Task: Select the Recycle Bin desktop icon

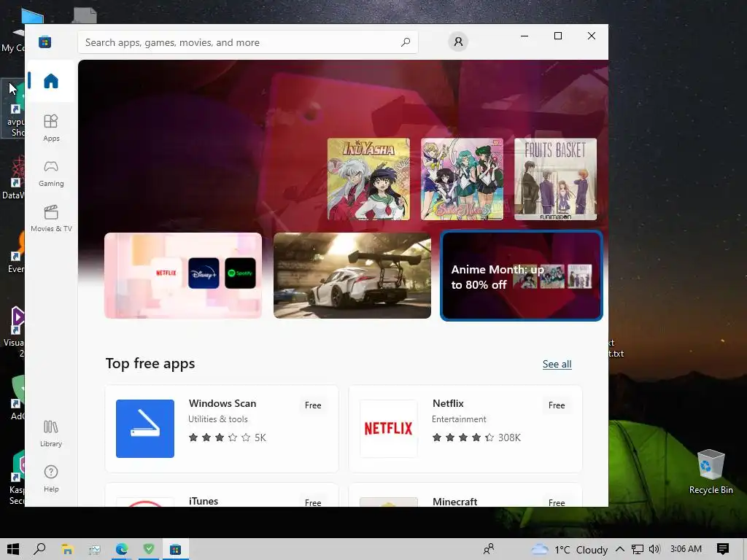Action: click(x=711, y=472)
